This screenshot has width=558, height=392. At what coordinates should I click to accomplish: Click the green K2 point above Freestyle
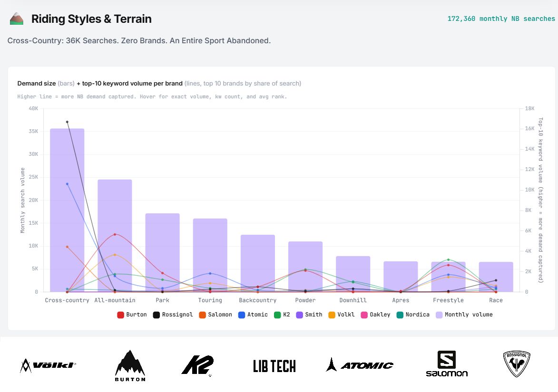(449, 260)
